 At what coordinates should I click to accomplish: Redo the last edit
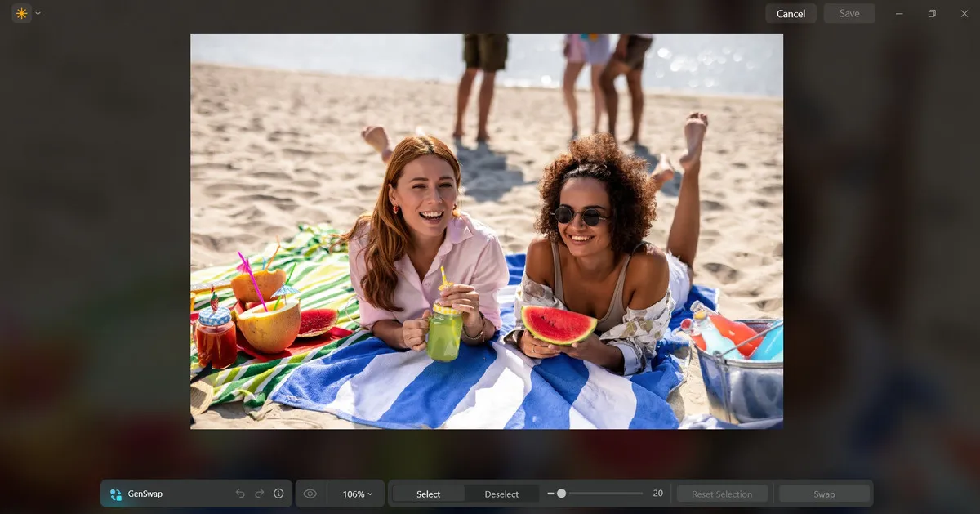click(x=259, y=494)
